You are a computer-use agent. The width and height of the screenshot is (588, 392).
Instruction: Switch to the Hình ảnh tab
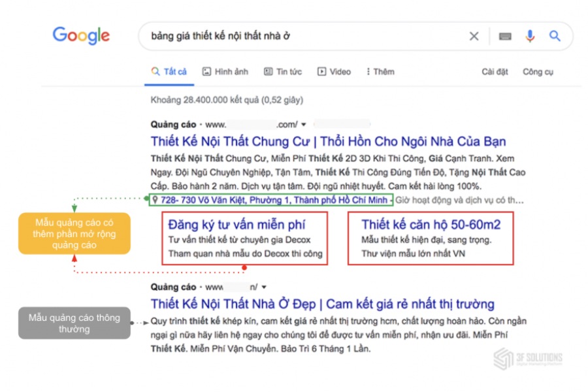[x=225, y=72]
